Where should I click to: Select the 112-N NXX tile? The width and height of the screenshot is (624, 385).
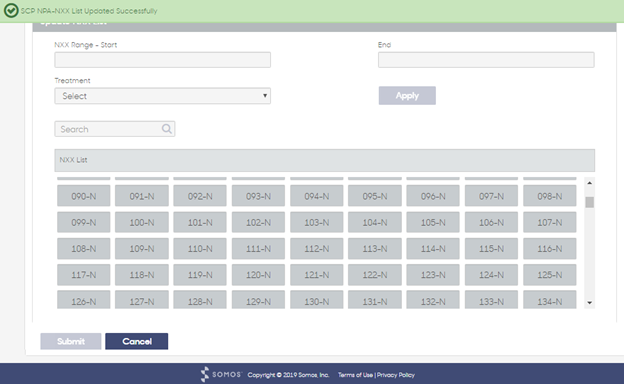[316, 248]
